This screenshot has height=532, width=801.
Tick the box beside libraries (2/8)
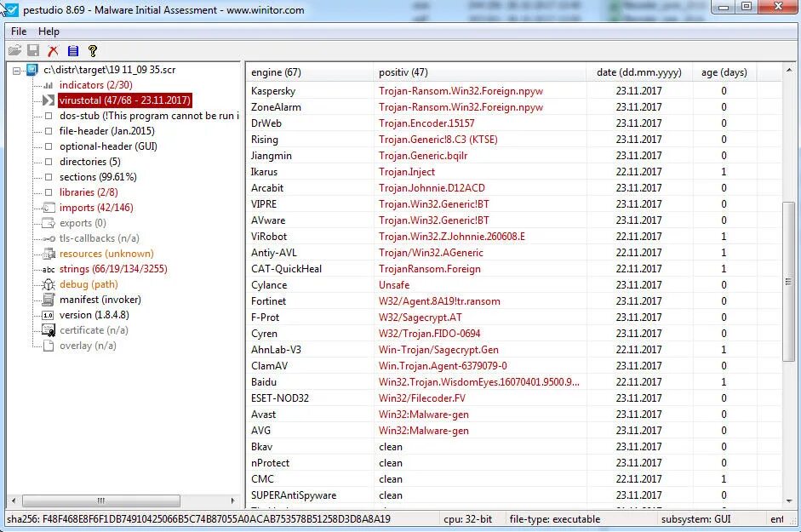click(49, 192)
